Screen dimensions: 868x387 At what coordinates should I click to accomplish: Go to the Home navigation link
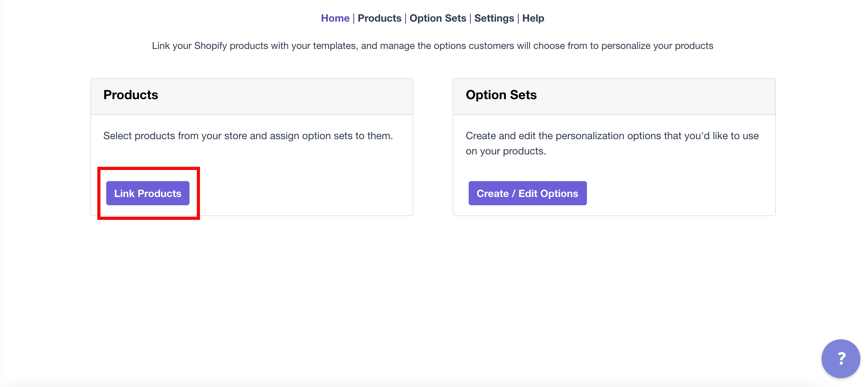(x=335, y=18)
